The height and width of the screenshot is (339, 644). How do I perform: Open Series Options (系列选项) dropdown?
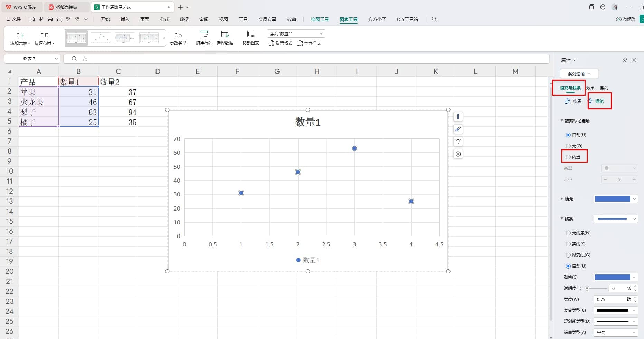[579, 74]
